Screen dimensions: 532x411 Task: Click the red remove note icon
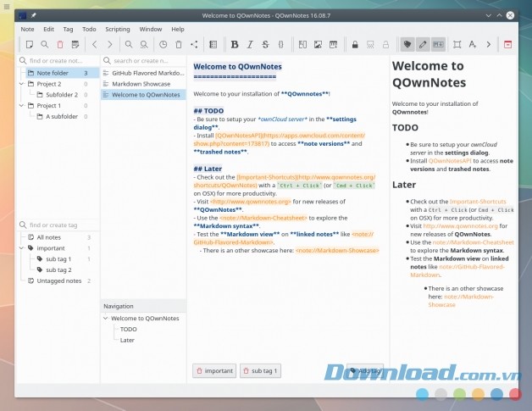59,44
